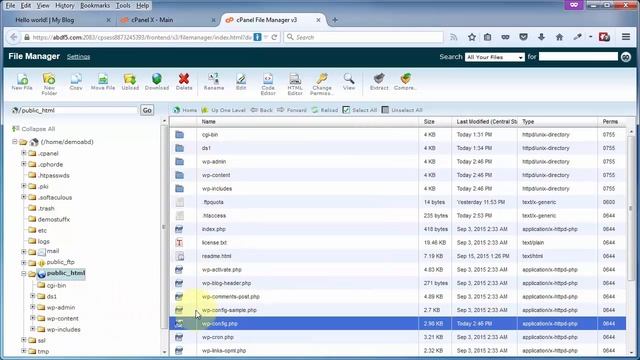The image size is (640, 360).
Task: Click the search Go button in the header
Action: coord(626,57)
